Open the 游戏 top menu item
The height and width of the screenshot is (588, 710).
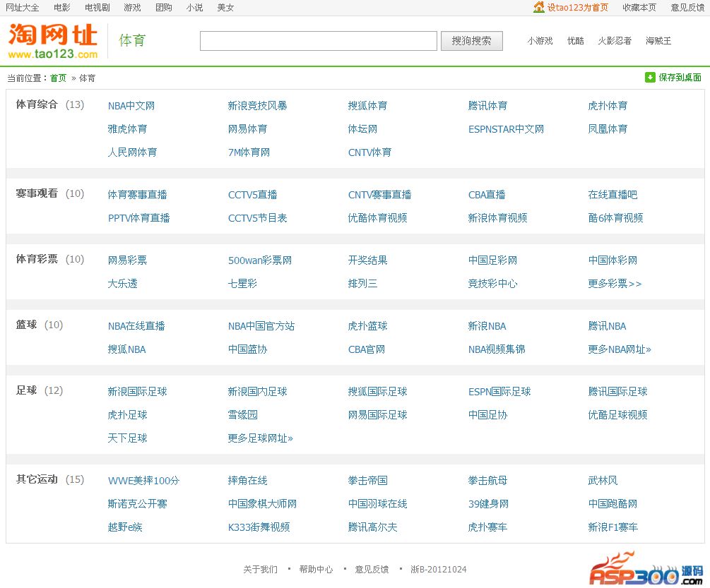[x=132, y=8]
